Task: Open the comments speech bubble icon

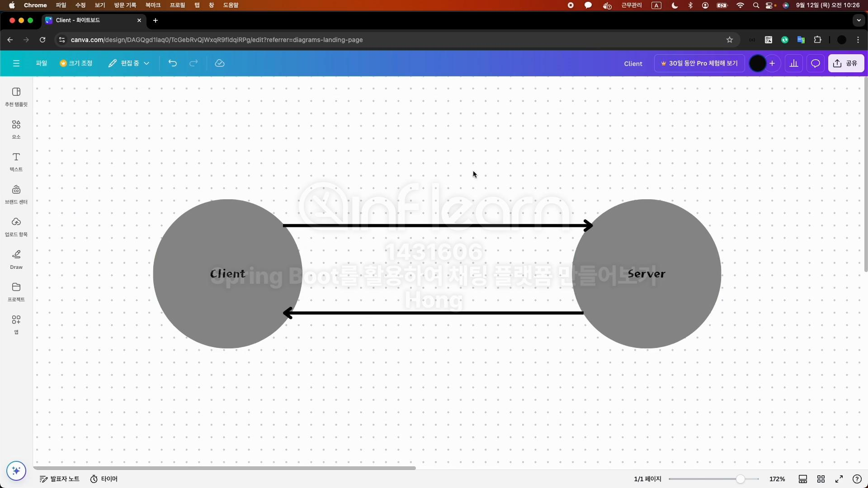Action: click(x=815, y=63)
